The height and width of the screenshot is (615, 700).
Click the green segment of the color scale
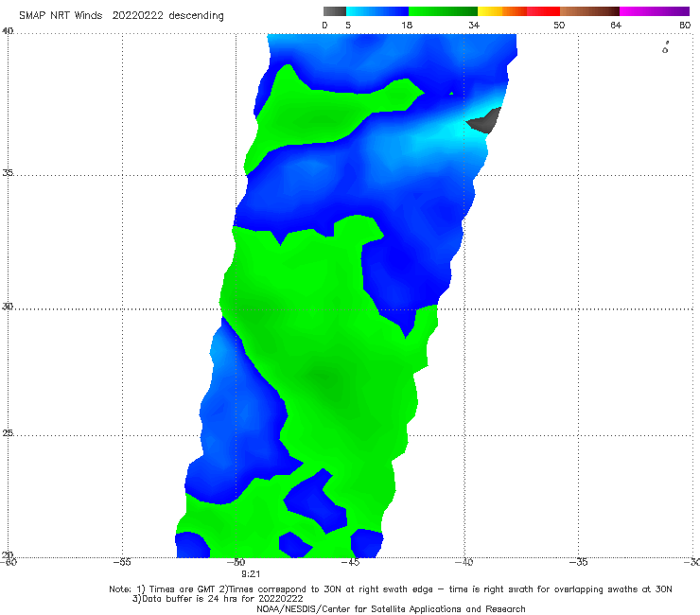pos(443,11)
